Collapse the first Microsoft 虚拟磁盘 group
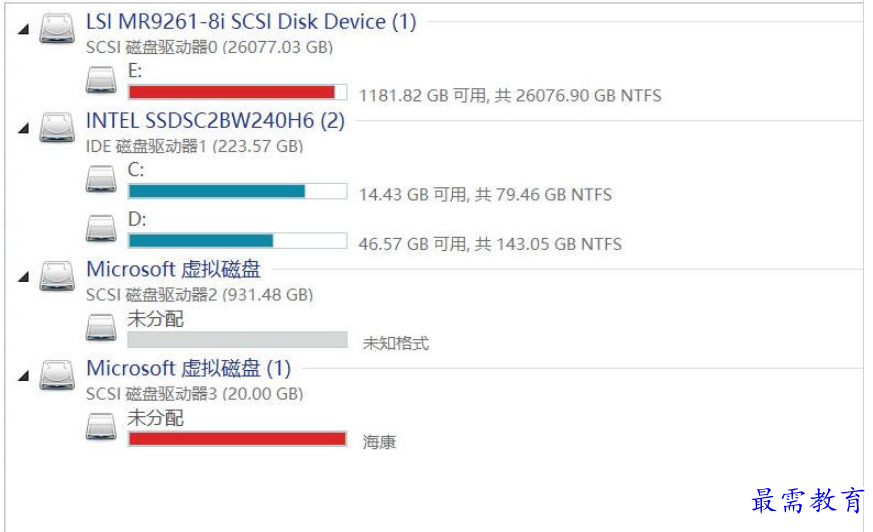 click(23, 277)
